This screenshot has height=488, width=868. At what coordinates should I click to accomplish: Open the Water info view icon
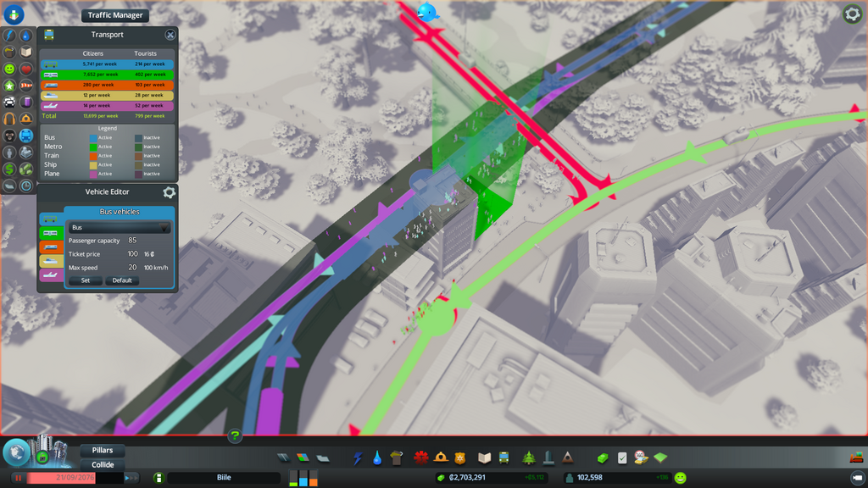(26, 36)
